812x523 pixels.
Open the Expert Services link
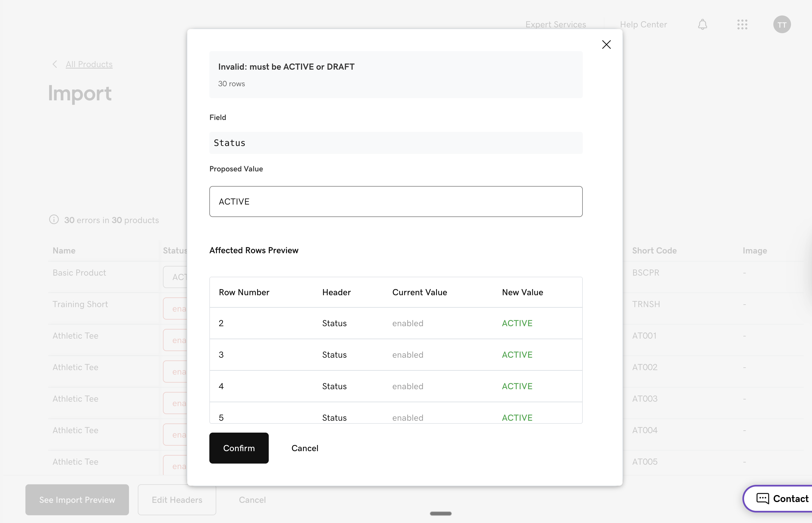tap(555, 24)
